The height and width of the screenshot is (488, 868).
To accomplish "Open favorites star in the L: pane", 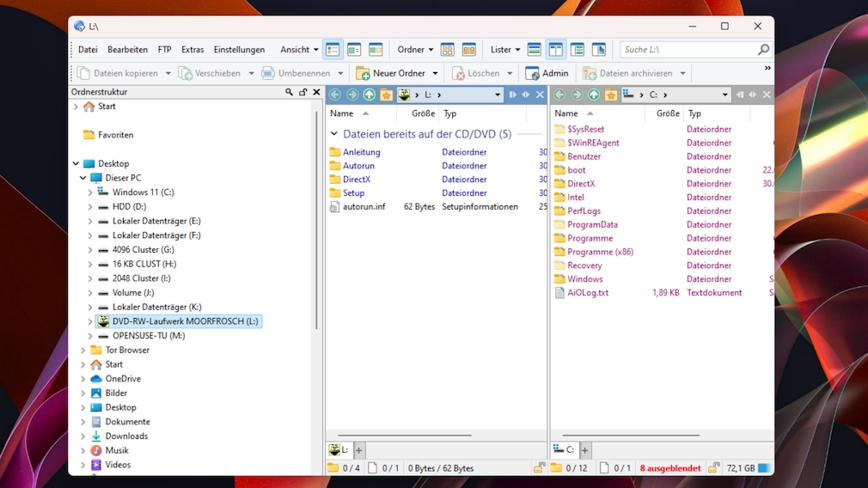I will [386, 95].
